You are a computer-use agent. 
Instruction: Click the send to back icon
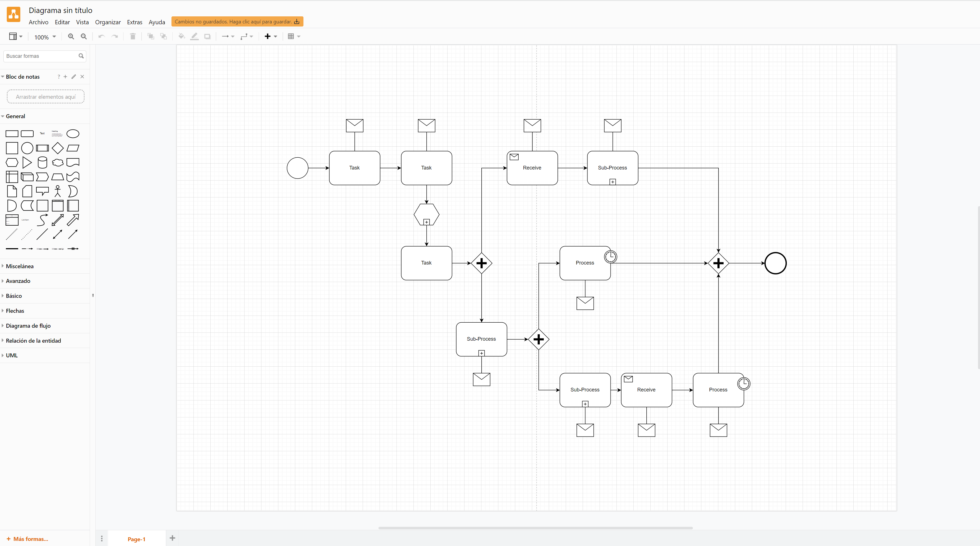[164, 37]
